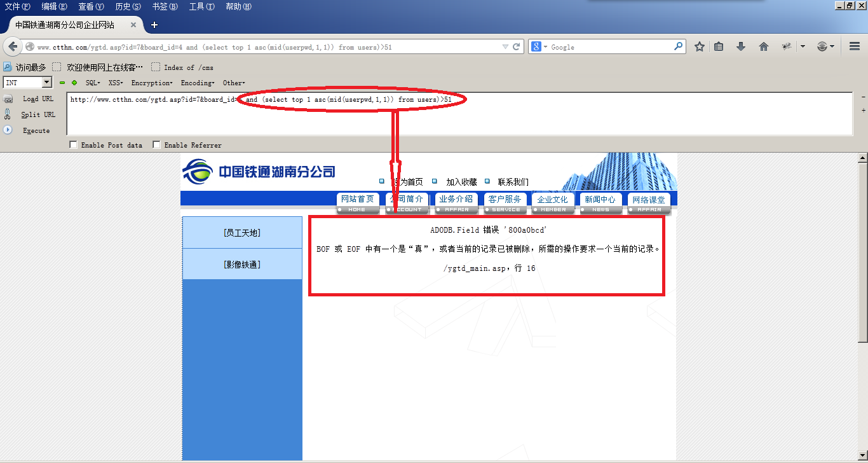Enlarge HackBar textarea with plus sign
The height and width of the screenshot is (463, 868).
click(x=863, y=111)
